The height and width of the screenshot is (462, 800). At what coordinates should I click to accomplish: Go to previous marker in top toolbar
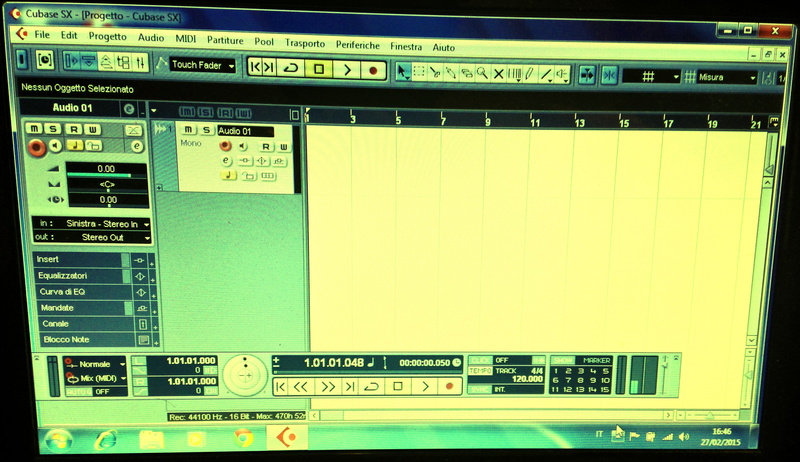(x=256, y=67)
